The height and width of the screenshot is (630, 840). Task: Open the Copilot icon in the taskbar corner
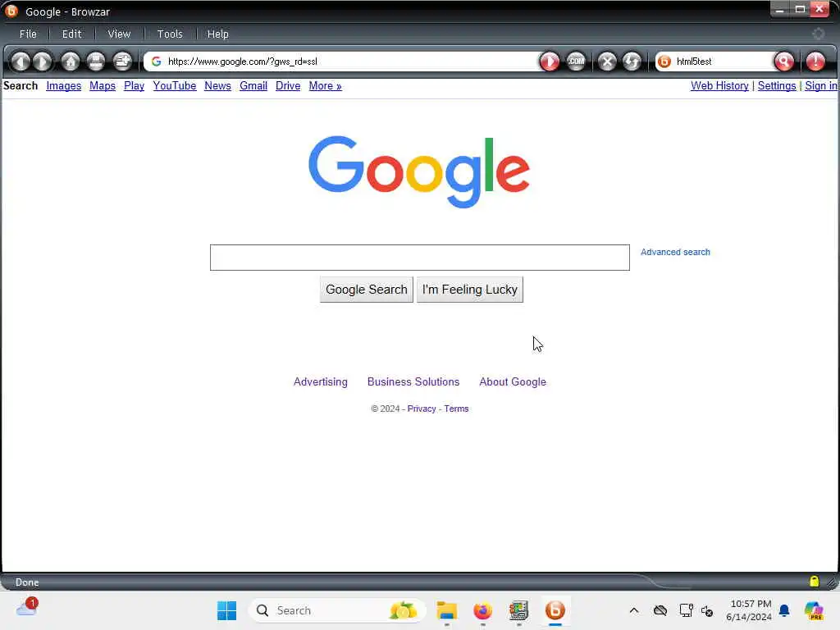[x=814, y=610]
